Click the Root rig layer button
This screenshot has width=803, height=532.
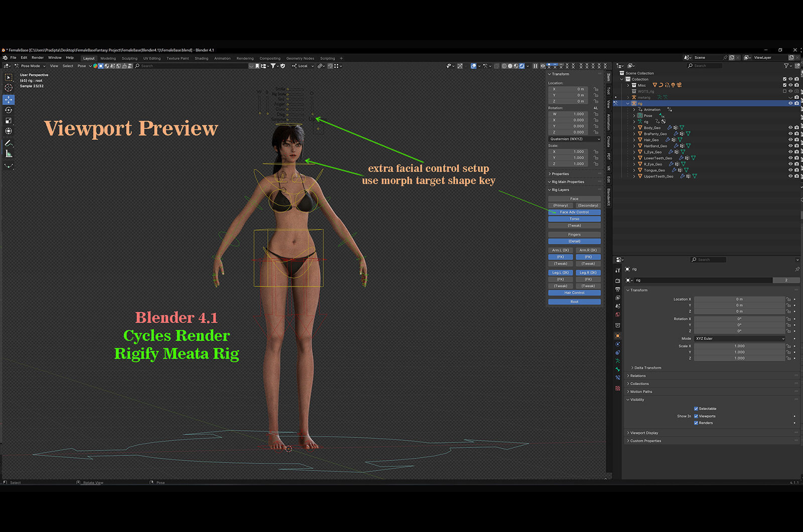574,302
